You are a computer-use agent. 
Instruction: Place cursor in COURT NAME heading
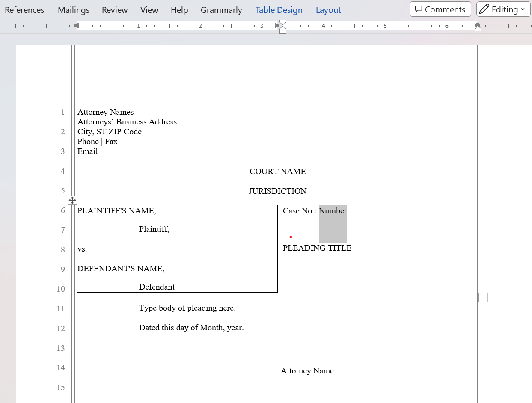277,172
